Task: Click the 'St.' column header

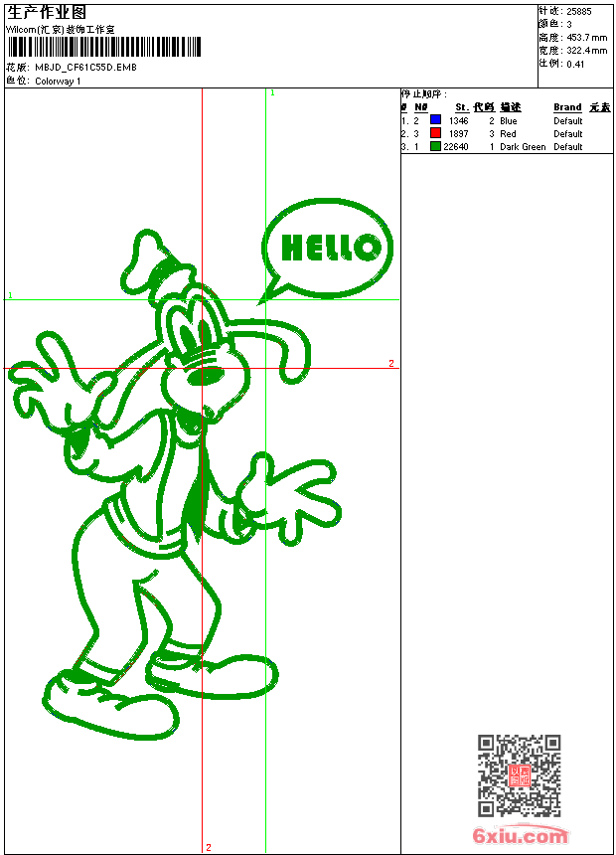Action: point(462,107)
